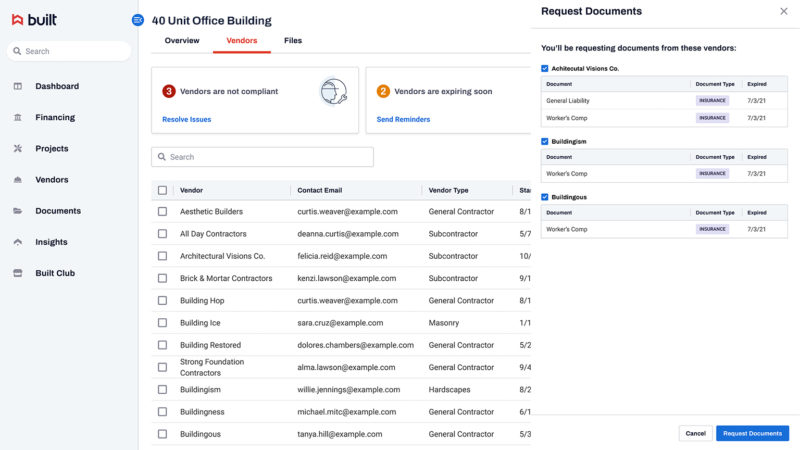Screen dimensions: 800x450
Task: Toggle the select-all checkbox in table header
Action: pyautogui.click(x=162, y=190)
